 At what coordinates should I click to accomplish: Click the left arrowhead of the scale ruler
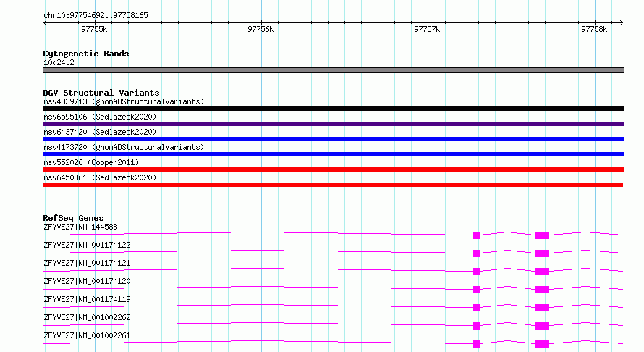pyautogui.click(x=45, y=23)
